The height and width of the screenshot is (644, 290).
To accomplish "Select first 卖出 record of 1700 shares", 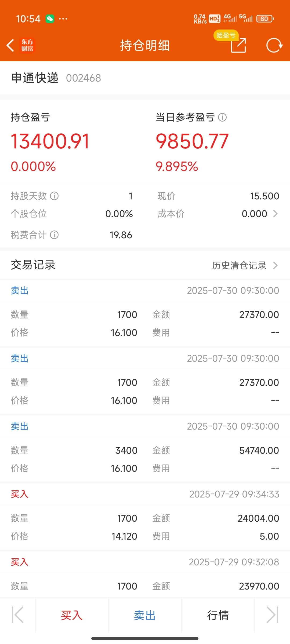I will pos(145,313).
